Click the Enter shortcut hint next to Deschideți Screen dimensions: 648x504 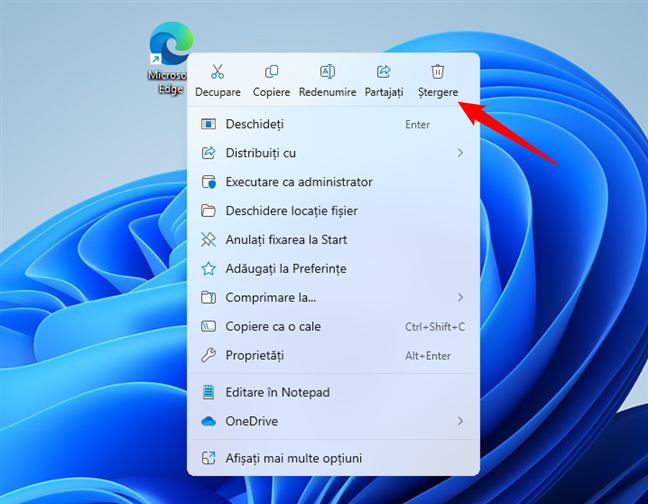(417, 124)
